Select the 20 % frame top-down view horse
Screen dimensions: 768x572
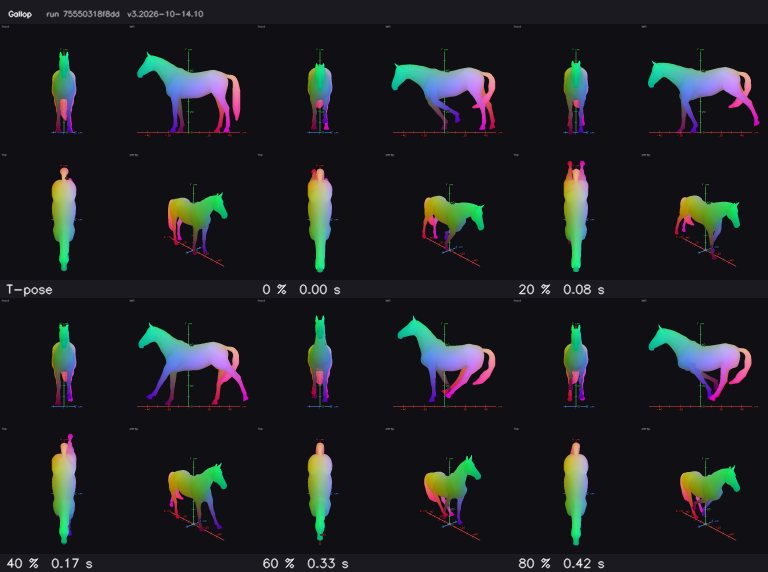point(576,216)
